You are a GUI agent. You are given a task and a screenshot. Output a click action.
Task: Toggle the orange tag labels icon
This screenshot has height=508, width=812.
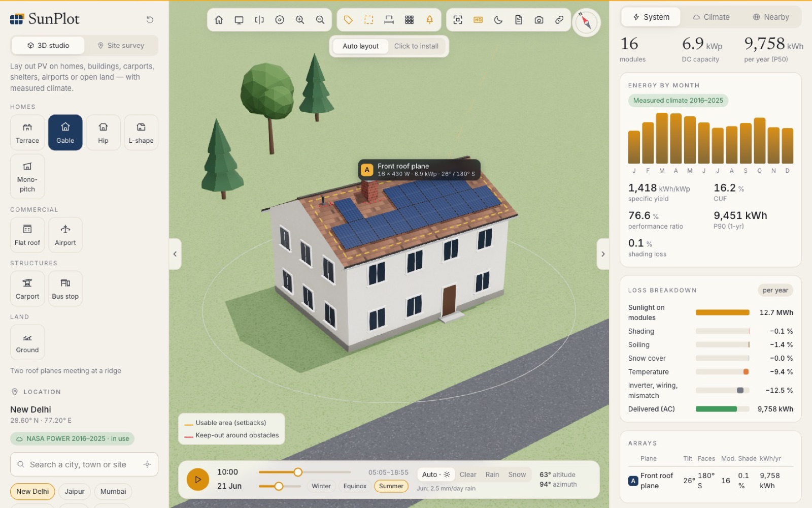point(349,20)
